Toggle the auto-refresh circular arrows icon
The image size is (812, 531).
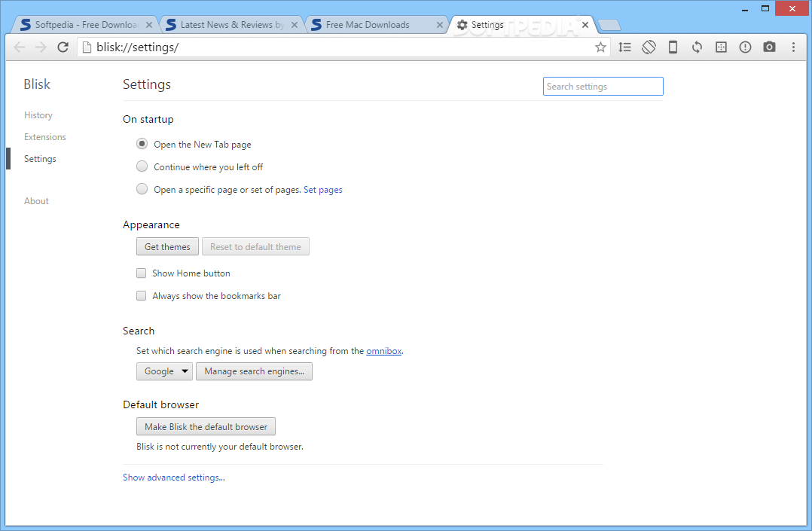697,47
